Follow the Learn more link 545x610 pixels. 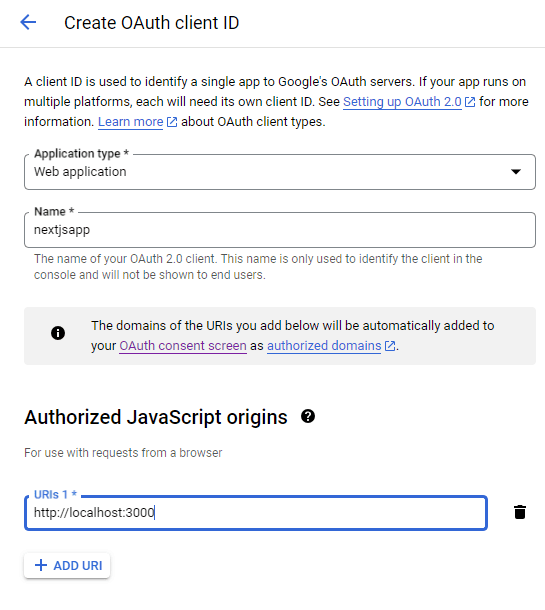tap(130, 122)
